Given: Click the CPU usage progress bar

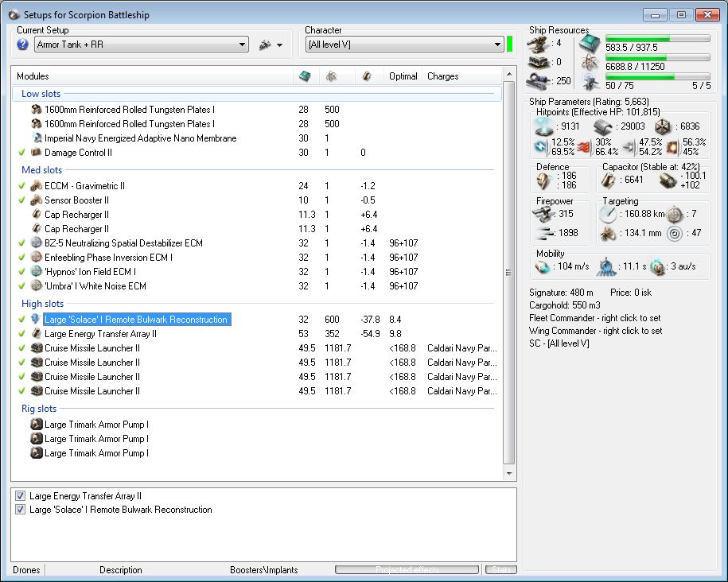Looking at the screenshot, I should click(x=658, y=38).
